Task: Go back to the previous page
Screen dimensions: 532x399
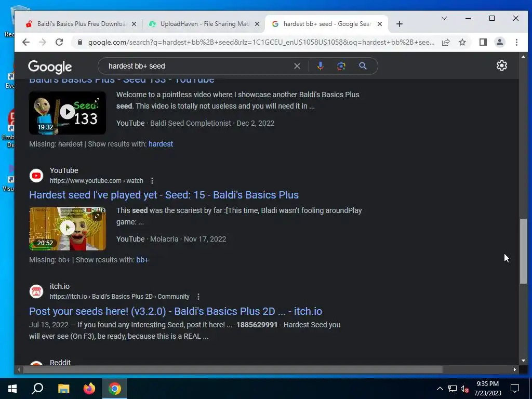Action: pos(26,42)
